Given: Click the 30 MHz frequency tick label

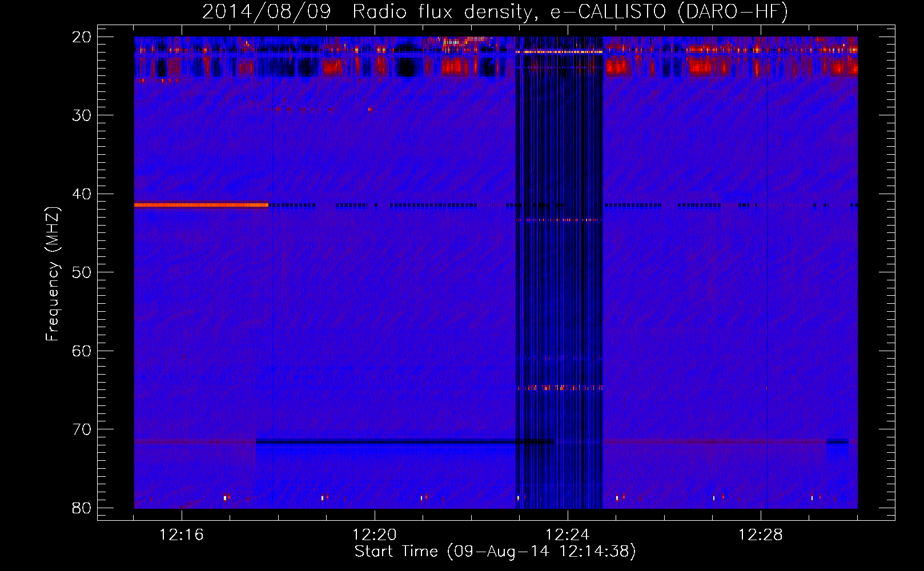Looking at the screenshot, I should click(82, 115).
